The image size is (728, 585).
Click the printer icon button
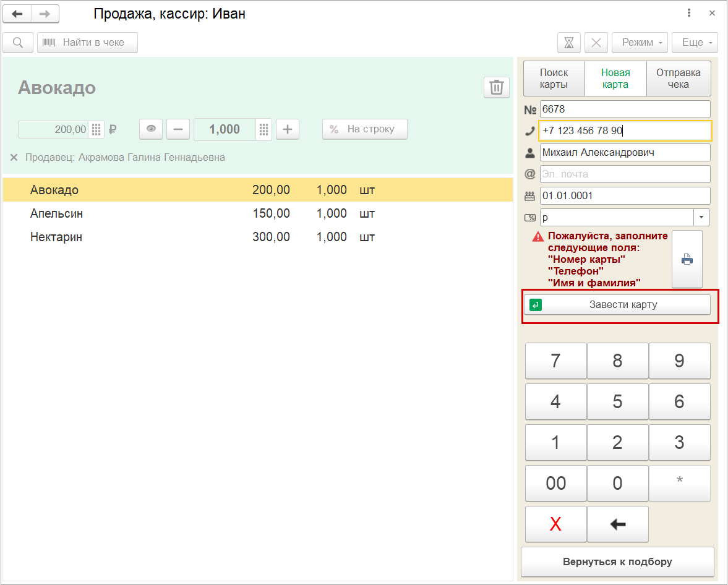click(x=687, y=259)
